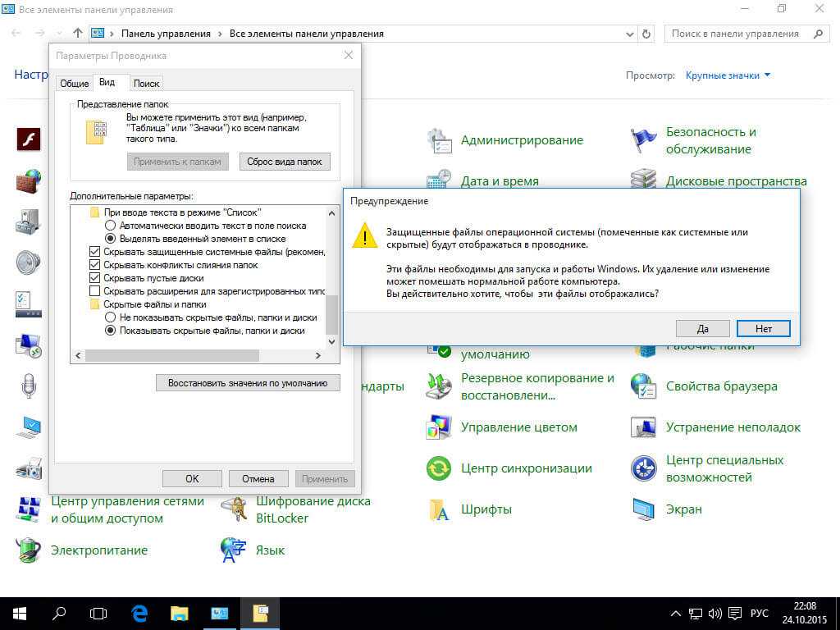840x630 pixels.
Task: Click the Поиск в панели управления field
Action: coord(735,34)
